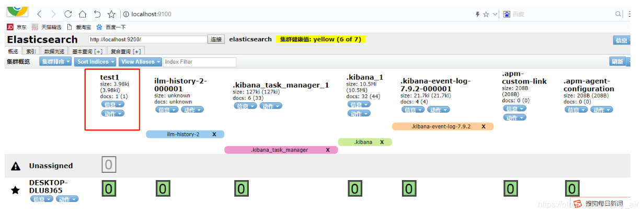Switch to the 数据浏览 tab

(x=54, y=51)
